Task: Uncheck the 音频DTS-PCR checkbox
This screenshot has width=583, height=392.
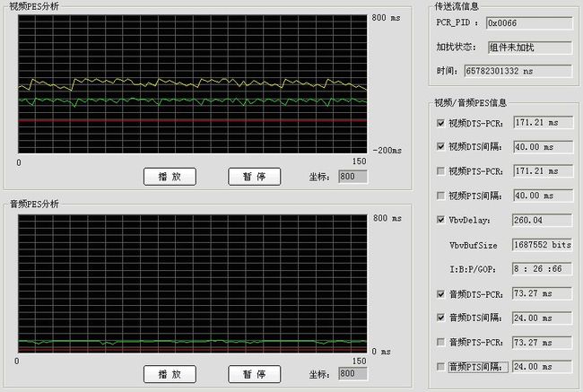Action: point(440,294)
